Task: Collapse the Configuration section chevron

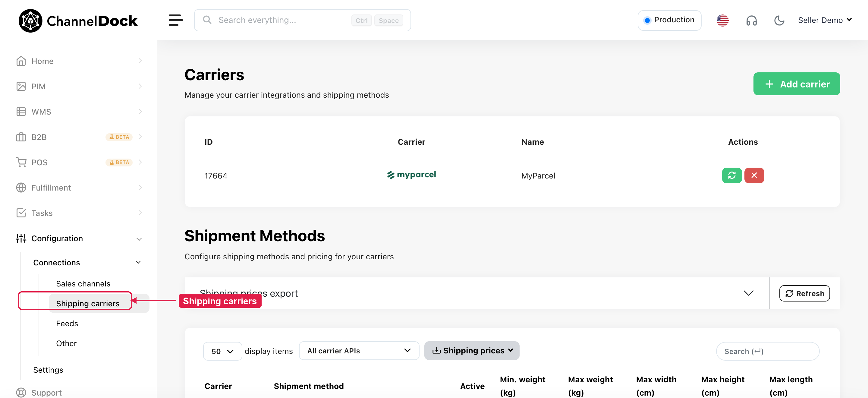Action: (x=139, y=239)
